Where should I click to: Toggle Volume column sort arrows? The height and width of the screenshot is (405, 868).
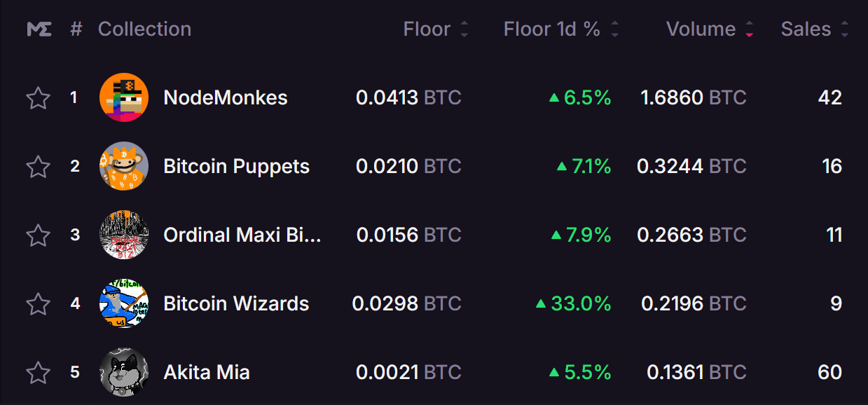click(x=750, y=29)
